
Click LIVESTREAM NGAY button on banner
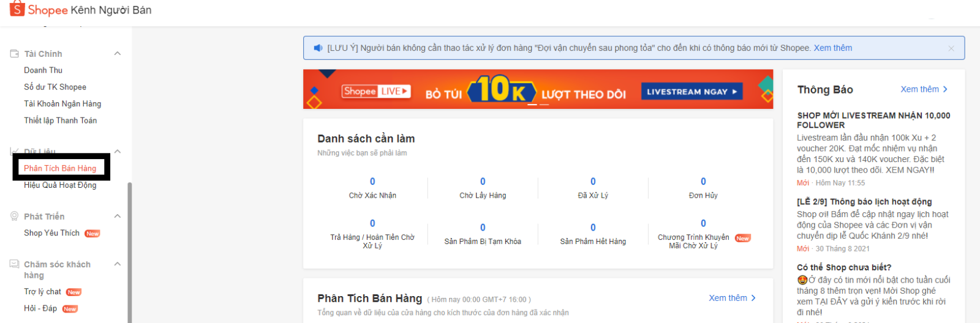pos(692,92)
